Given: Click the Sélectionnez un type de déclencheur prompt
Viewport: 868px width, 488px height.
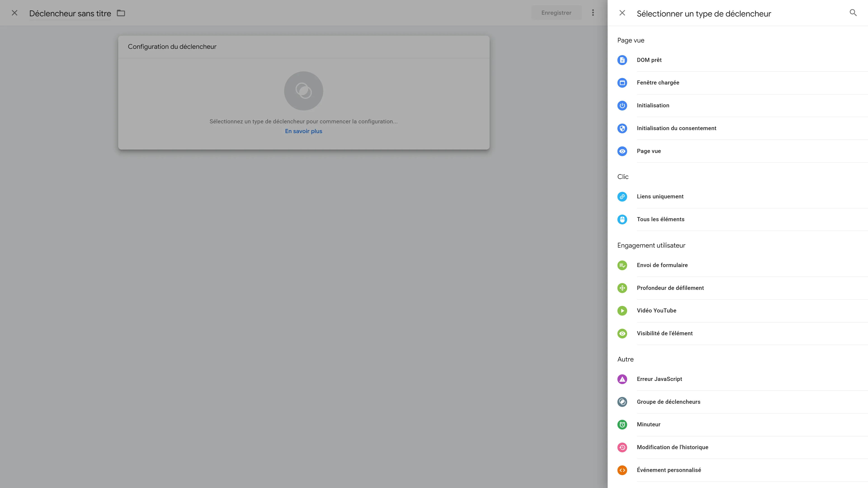Looking at the screenshot, I should [304, 122].
